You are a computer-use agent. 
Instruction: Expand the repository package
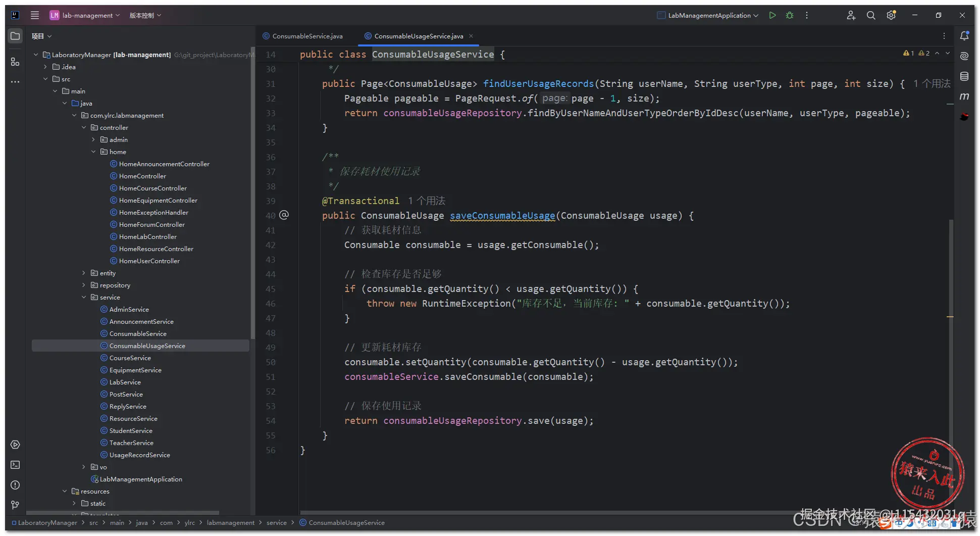(84, 285)
